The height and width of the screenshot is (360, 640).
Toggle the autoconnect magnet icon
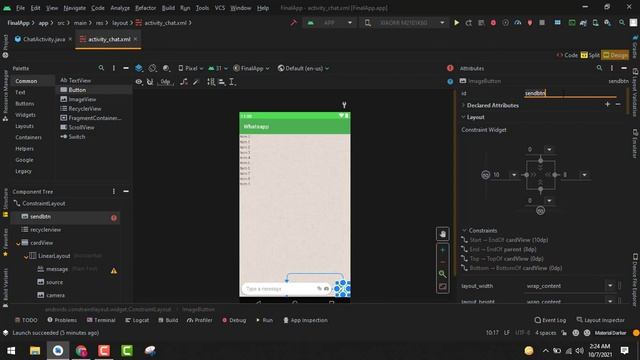pos(150,82)
